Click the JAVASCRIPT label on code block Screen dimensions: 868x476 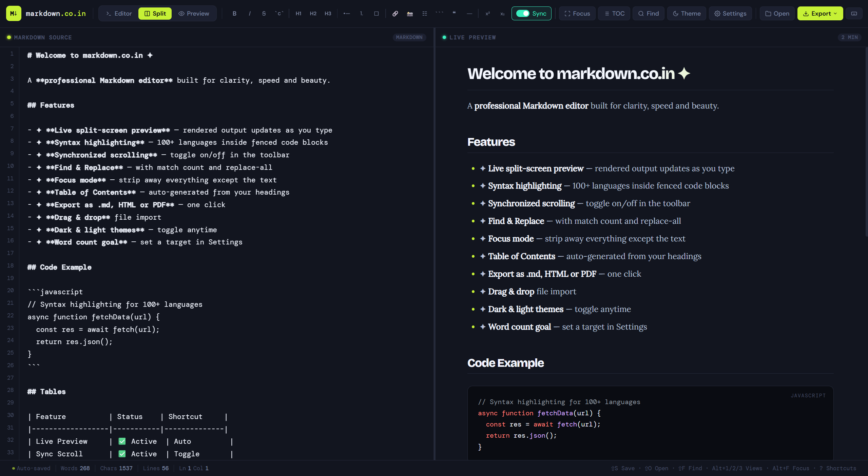808,396
